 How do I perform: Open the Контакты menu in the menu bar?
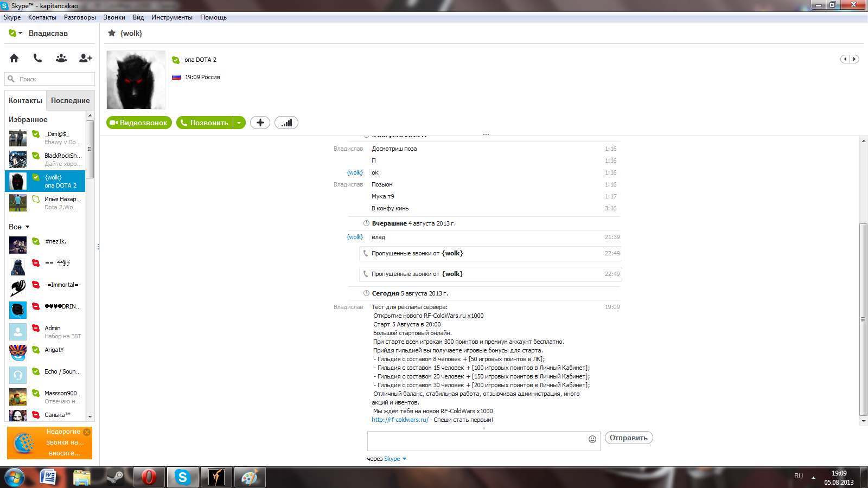[x=42, y=17]
